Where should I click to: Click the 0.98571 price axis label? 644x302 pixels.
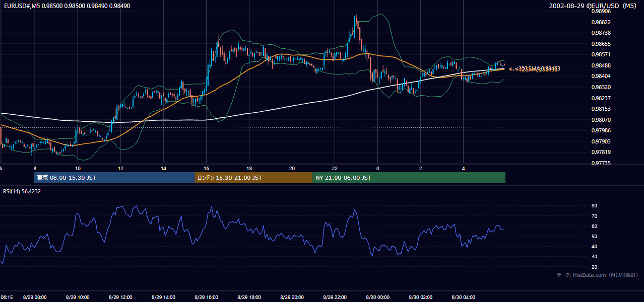point(601,54)
